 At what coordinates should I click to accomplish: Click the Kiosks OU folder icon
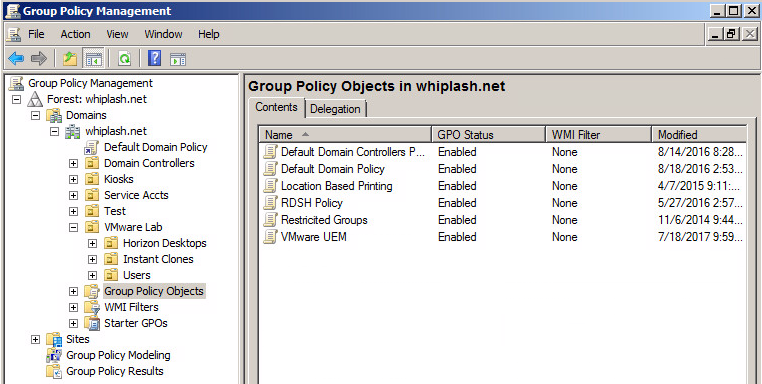coord(92,179)
